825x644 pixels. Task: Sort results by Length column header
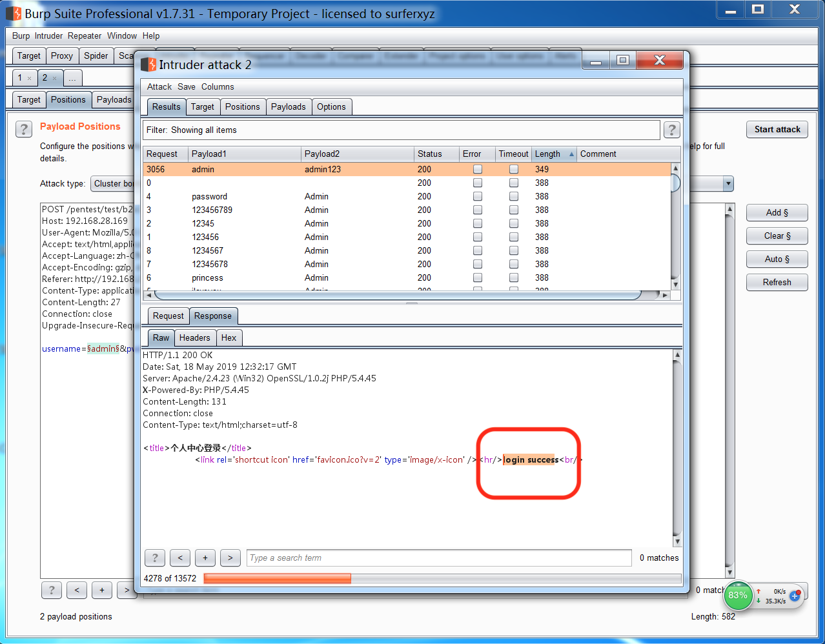pos(554,154)
